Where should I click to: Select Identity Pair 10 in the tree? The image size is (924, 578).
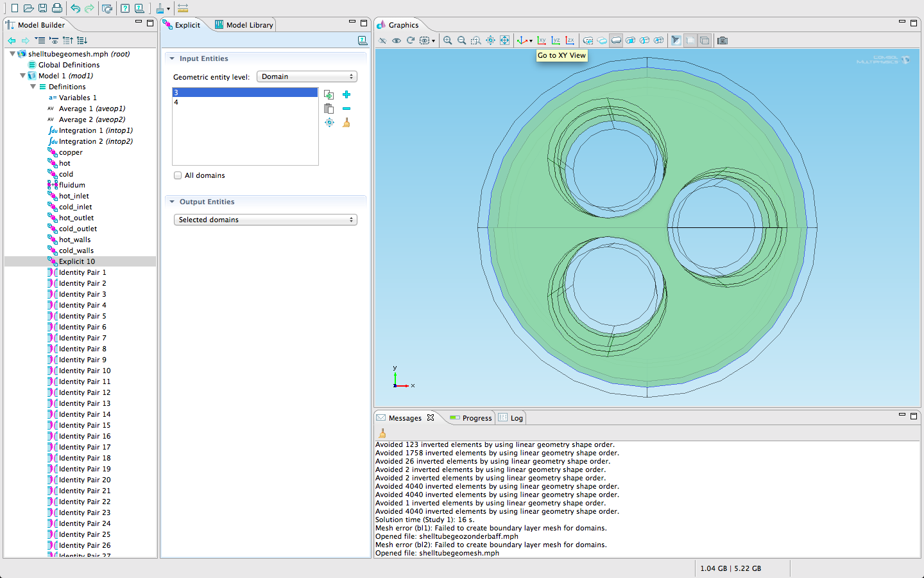pos(85,371)
